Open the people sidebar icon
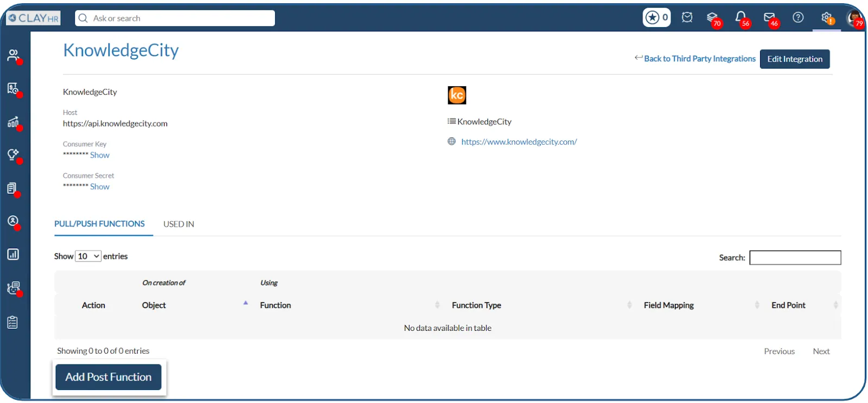Viewport: 868px width, 403px height. 13,55
